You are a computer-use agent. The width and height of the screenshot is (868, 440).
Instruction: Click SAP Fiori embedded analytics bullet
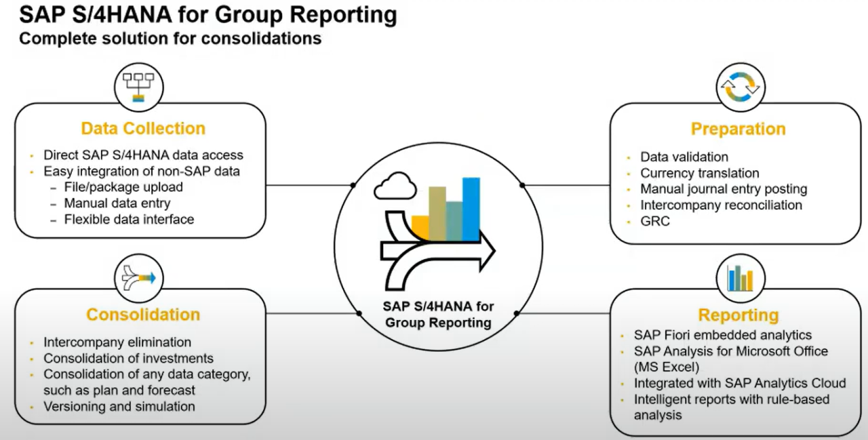click(x=723, y=335)
